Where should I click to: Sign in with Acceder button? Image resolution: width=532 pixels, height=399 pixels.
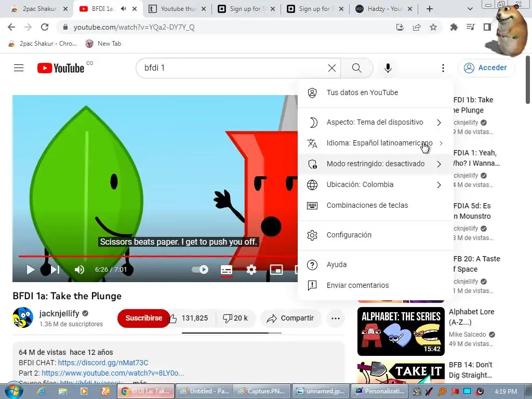[x=486, y=68]
